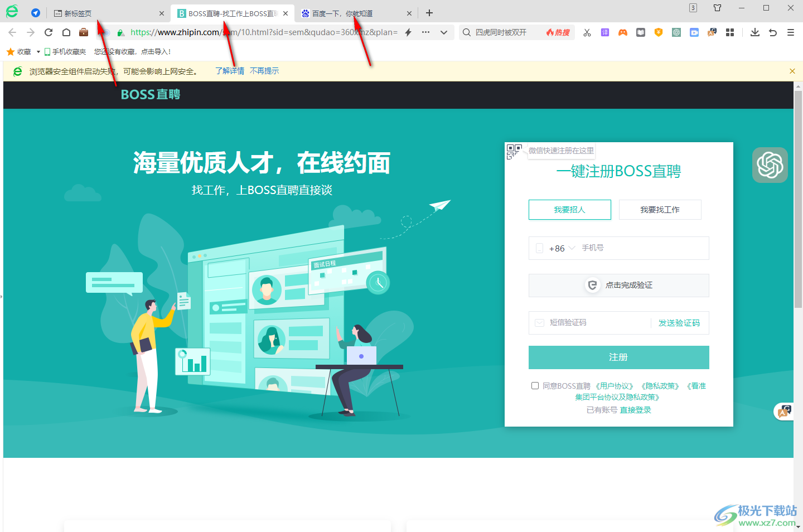The image size is (803, 532).
Task: Click the tab counter box showing 3
Action: tap(693, 8)
